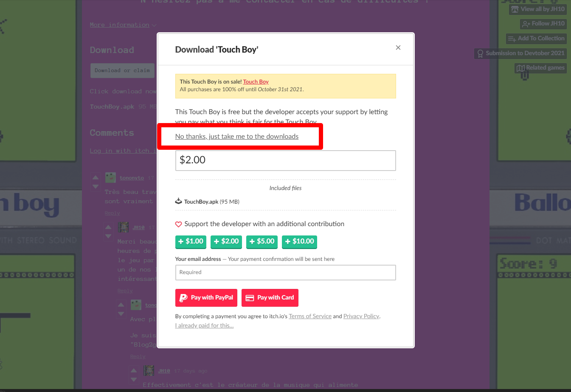Click the $2.00 price input field

pyautogui.click(x=285, y=160)
